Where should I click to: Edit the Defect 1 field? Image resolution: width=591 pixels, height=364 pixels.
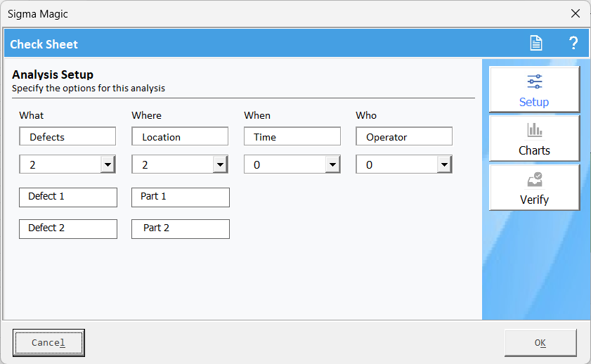point(68,197)
